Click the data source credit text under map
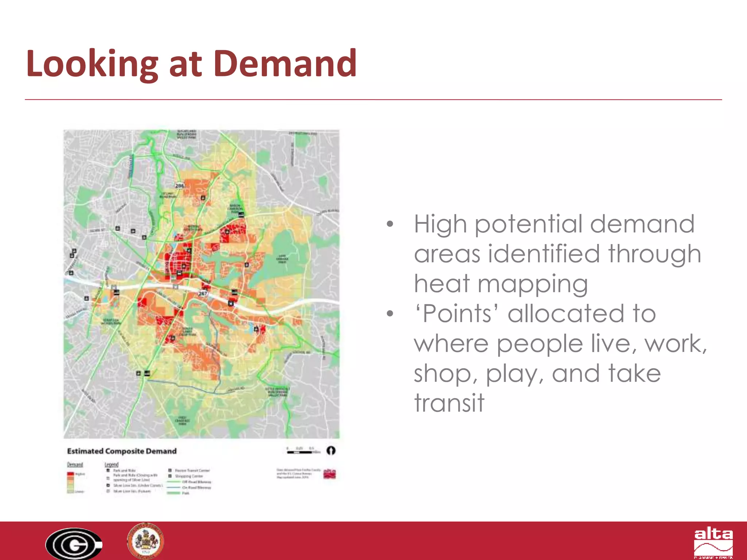The image size is (747, 560). [x=298, y=474]
